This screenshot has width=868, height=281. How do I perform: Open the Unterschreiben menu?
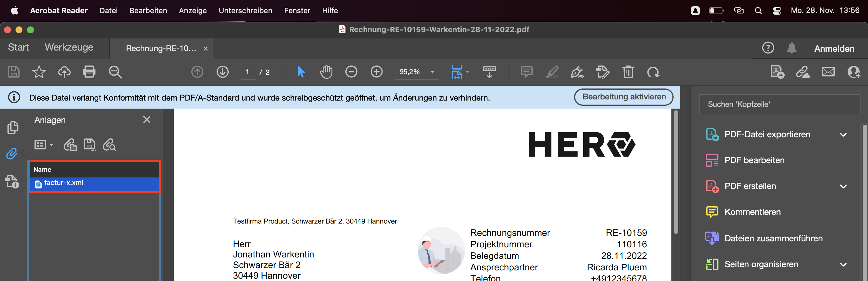coord(245,10)
